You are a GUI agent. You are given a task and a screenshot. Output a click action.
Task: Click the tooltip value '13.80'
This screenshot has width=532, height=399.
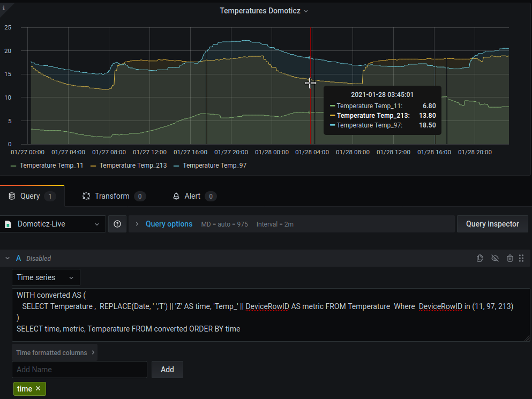(428, 115)
